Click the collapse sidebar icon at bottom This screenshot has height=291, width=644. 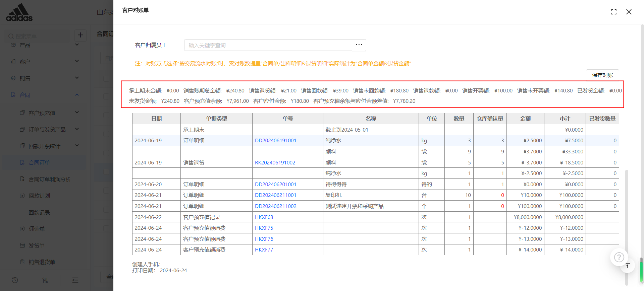pos(75,280)
